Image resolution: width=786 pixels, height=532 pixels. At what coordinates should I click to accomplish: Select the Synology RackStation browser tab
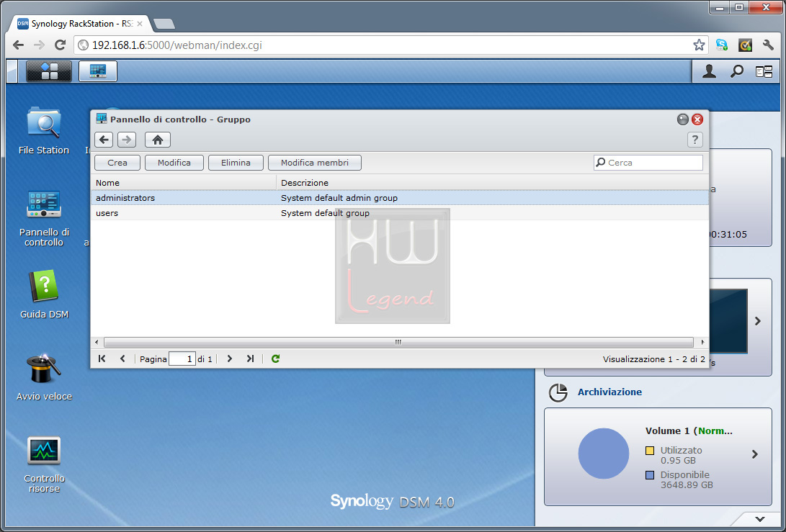(x=80, y=24)
